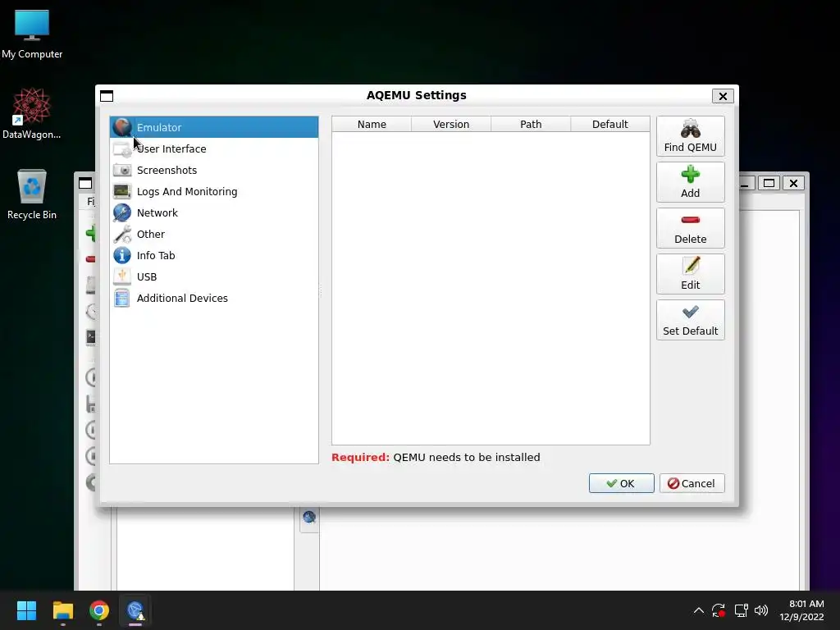Open the Windows Start menu

tap(26, 610)
